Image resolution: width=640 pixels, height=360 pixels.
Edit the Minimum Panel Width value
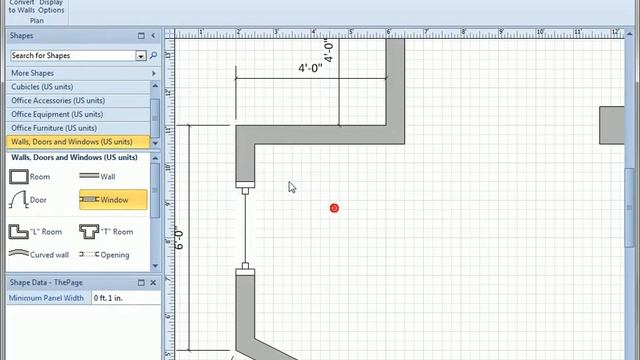(126, 298)
